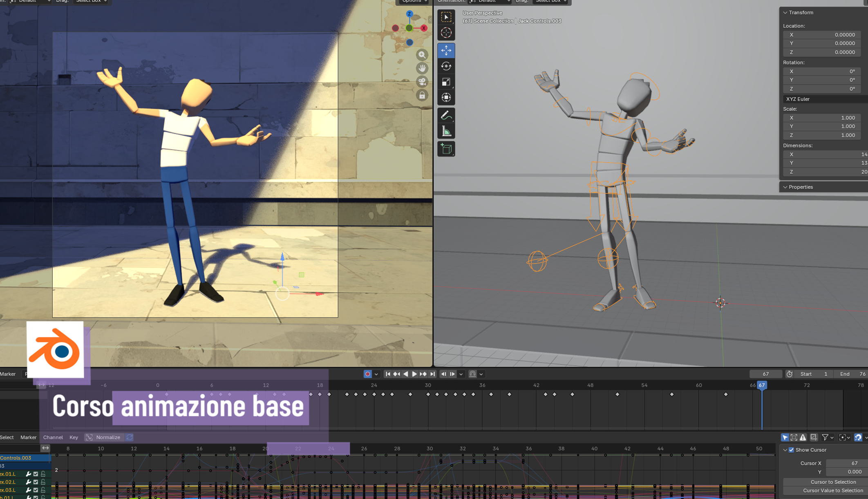Toggle lock on ex.03.L channel
Viewport: 868px width, 499px height.
[x=43, y=490]
